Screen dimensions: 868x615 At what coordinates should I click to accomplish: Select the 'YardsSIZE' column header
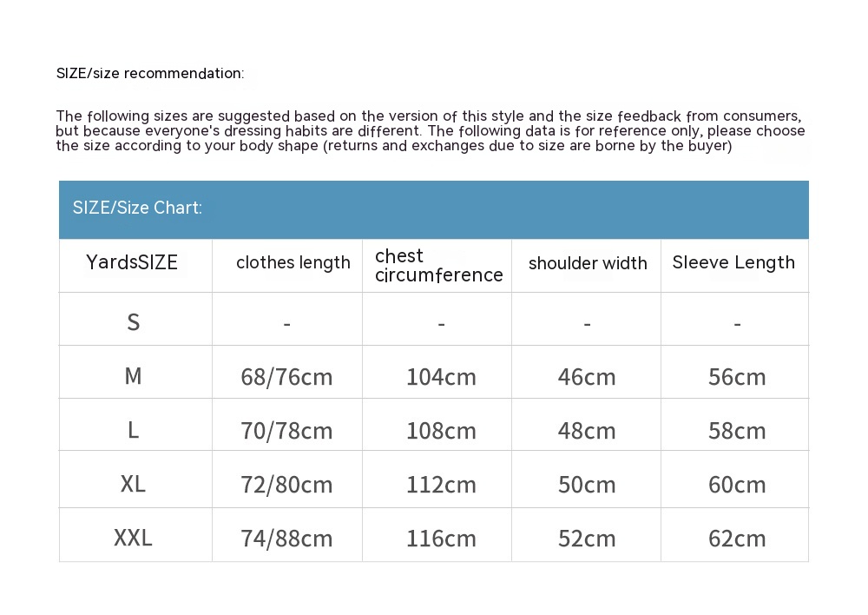(132, 262)
